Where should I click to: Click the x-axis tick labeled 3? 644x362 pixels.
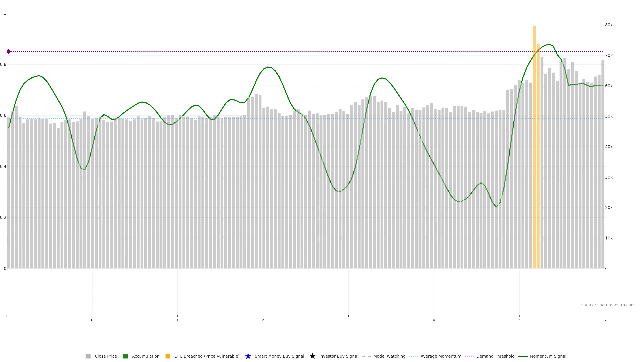pyautogui.click(x=348, y=320)
